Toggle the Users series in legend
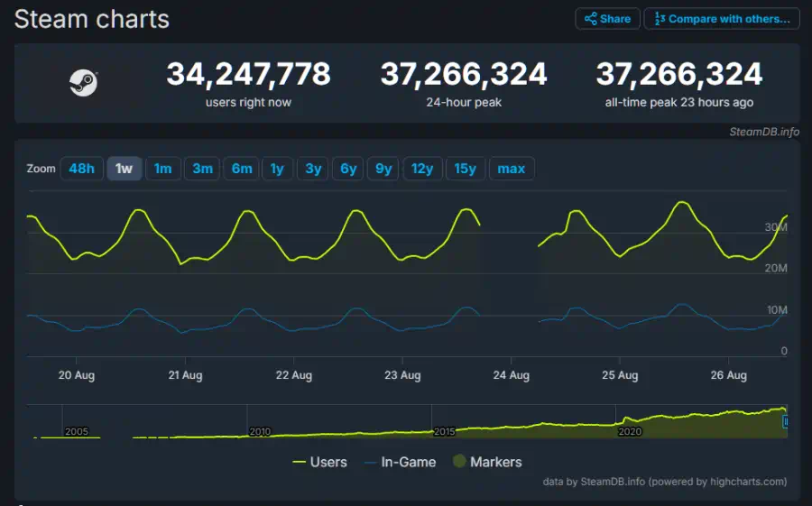Image resolution: width=812 pixels, height=506 pixels. 320,462
